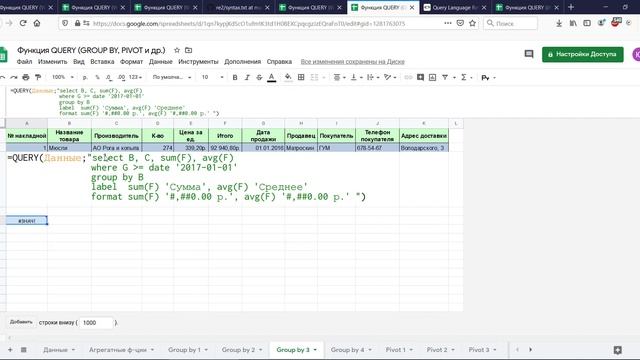
Task: Open the Дополнения menu
Action: click(x=242, y=62)
